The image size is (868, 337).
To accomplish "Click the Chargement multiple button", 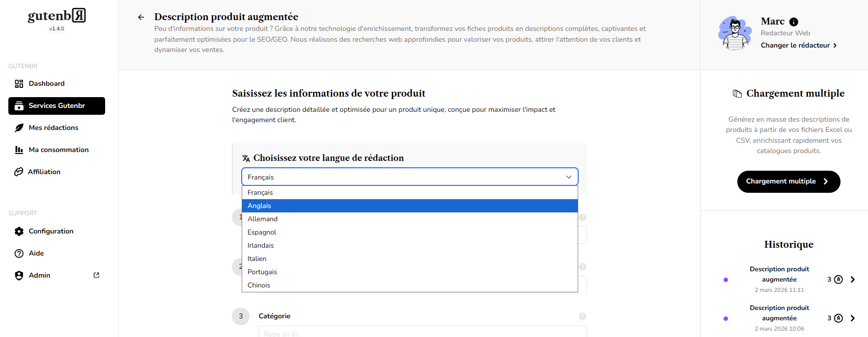I will pyautogui.click(x=788, y=181).
